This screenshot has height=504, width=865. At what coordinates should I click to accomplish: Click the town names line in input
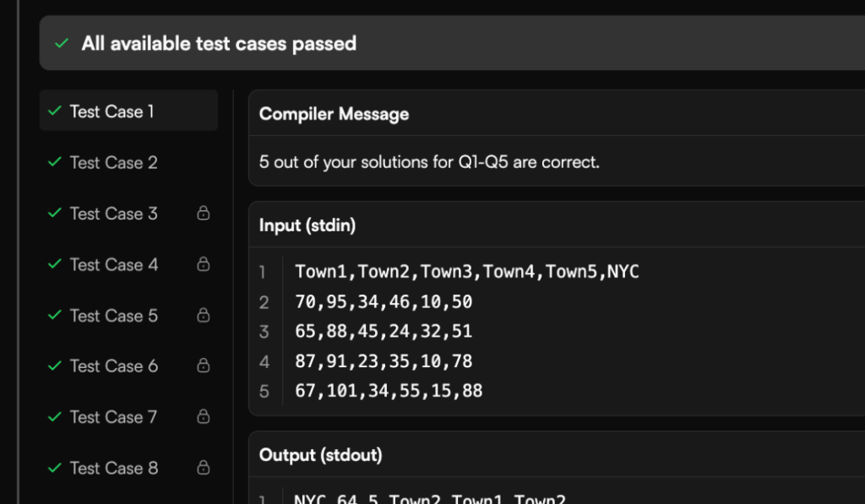pos(467,272)
